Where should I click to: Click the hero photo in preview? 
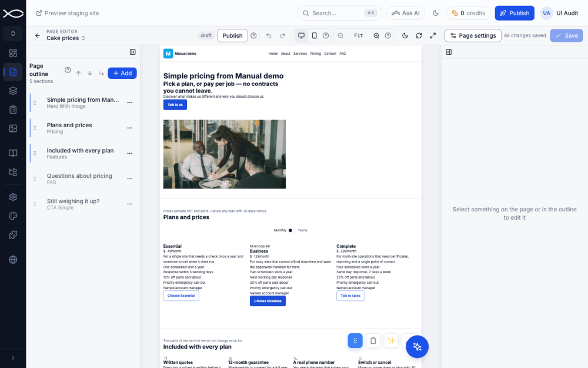click(x=224, y=154)
